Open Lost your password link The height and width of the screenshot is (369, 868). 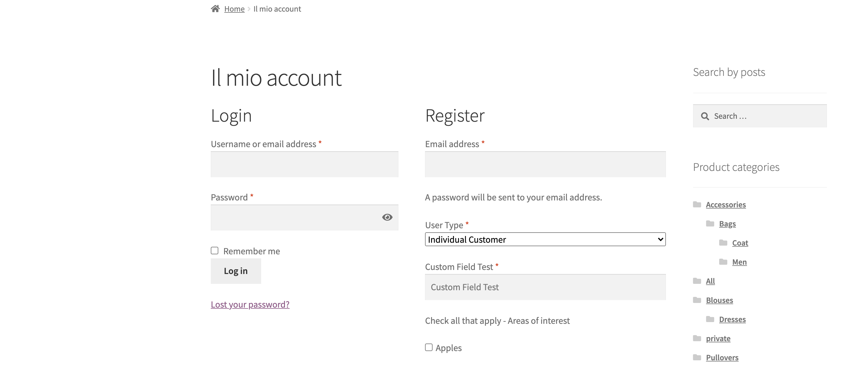(x=250, y=305)
